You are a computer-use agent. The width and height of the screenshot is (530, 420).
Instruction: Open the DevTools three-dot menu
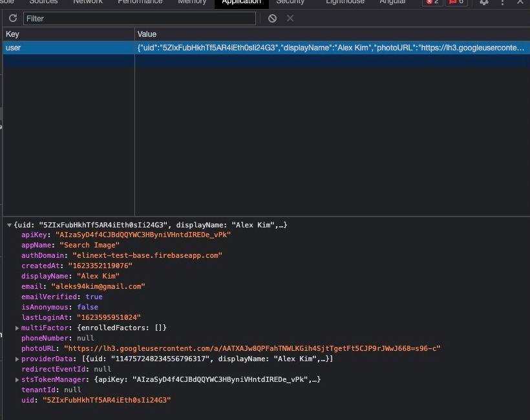(x=502, y=3)
